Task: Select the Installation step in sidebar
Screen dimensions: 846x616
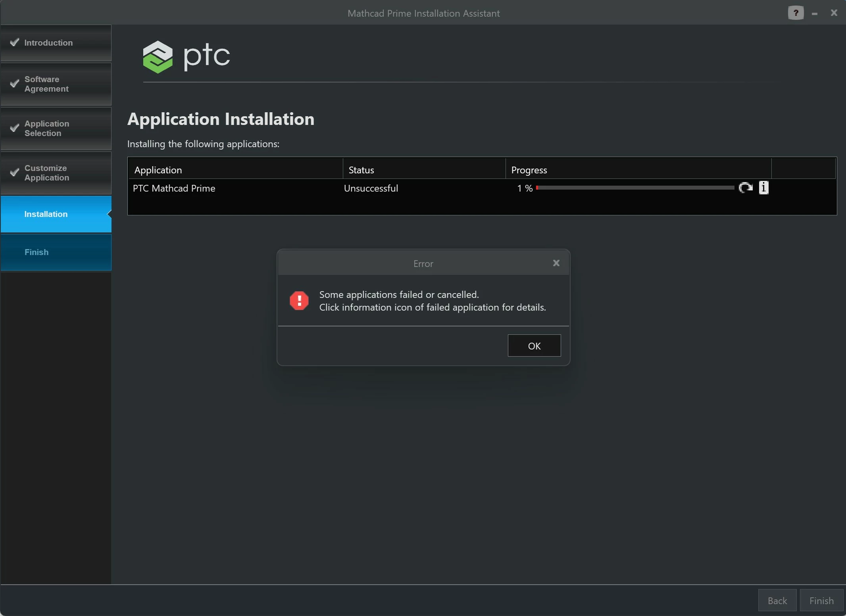Action: click(46, 214)
